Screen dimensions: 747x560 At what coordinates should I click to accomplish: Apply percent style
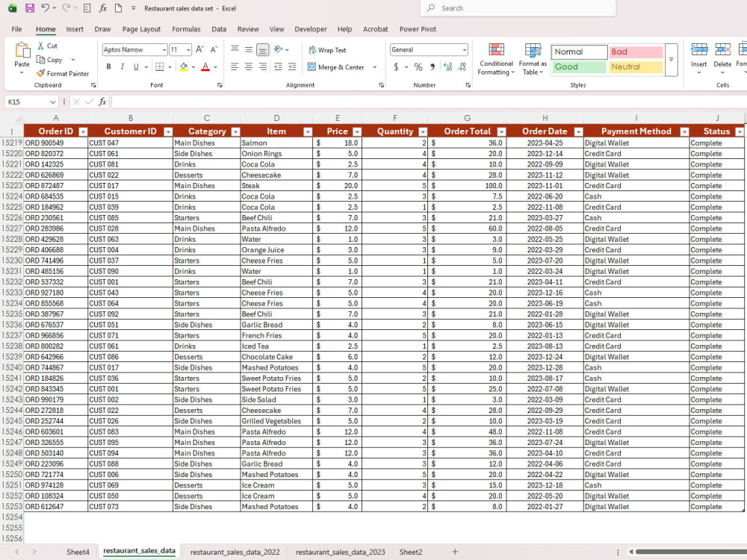click(418, 67)
